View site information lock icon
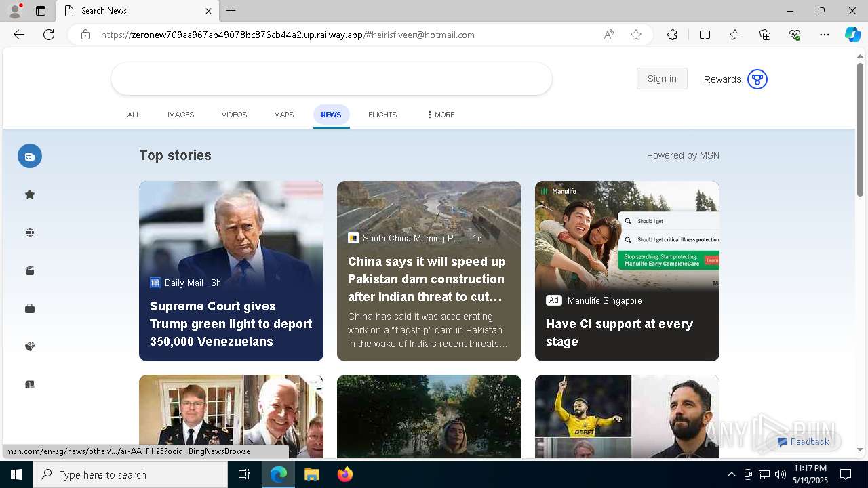868x488 pixels. click(85, 35)
